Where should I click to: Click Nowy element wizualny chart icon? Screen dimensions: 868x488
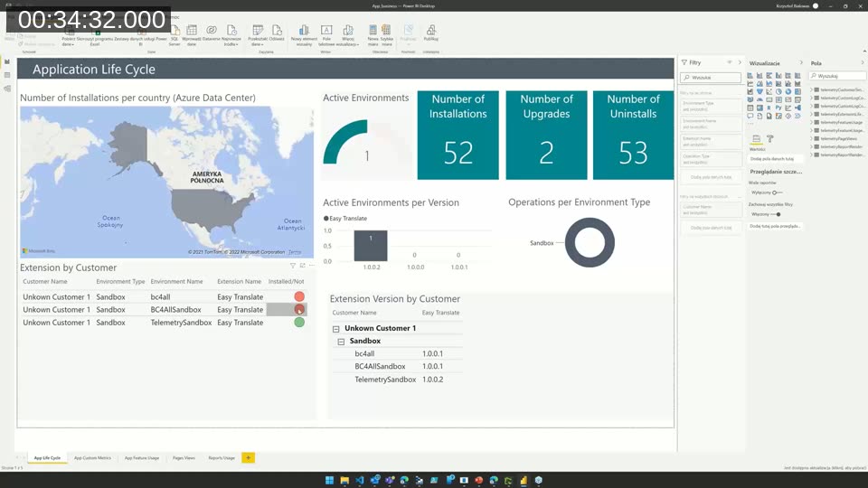click(304, 31)
